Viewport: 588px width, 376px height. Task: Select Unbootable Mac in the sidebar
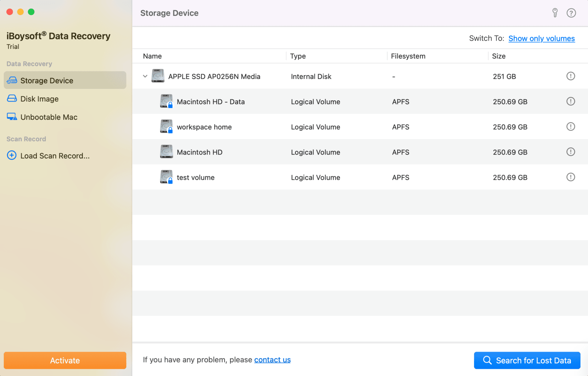click(65, 117)
